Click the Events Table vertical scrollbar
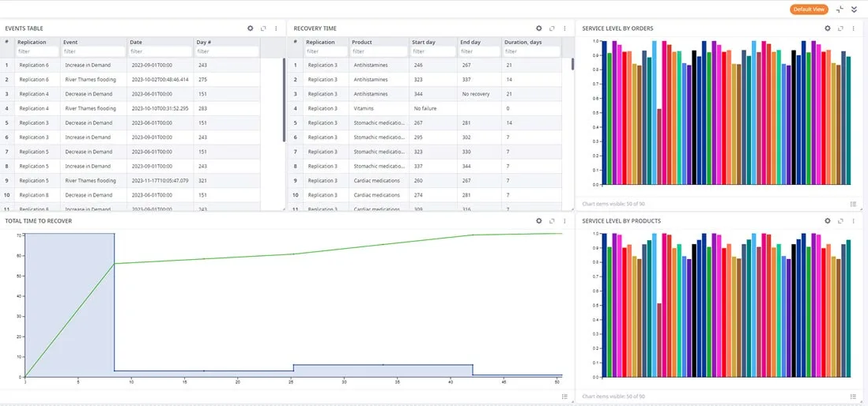Screen dimensions: 868x406 (x=284, y=100)
